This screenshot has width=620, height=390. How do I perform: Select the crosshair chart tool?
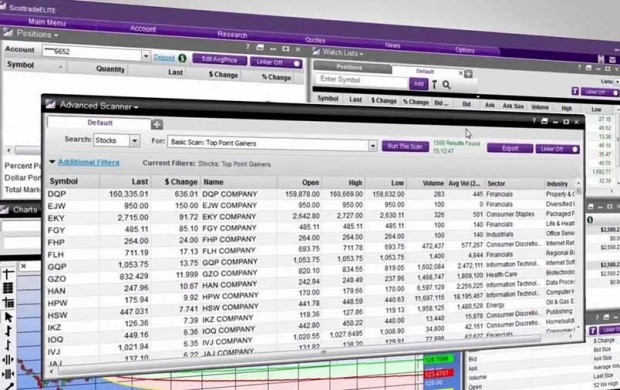(8, 273)
